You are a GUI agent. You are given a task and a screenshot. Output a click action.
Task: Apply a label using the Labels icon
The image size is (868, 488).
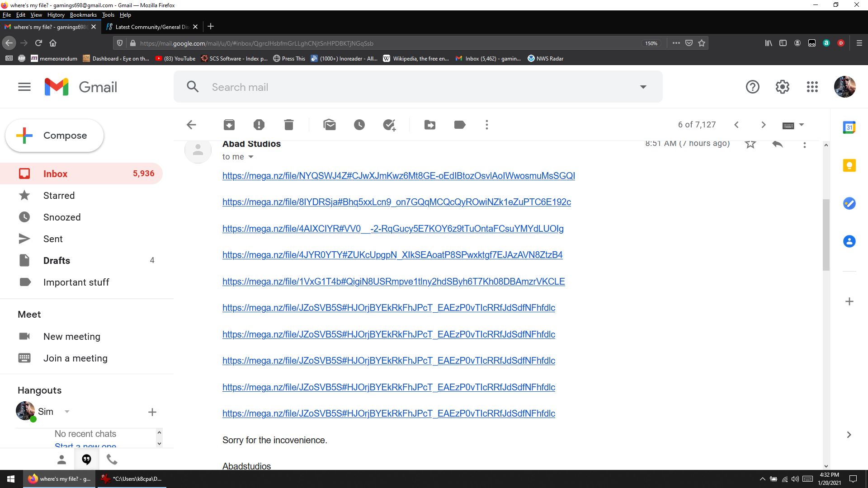pyautogui.click(x=460, y=125)
